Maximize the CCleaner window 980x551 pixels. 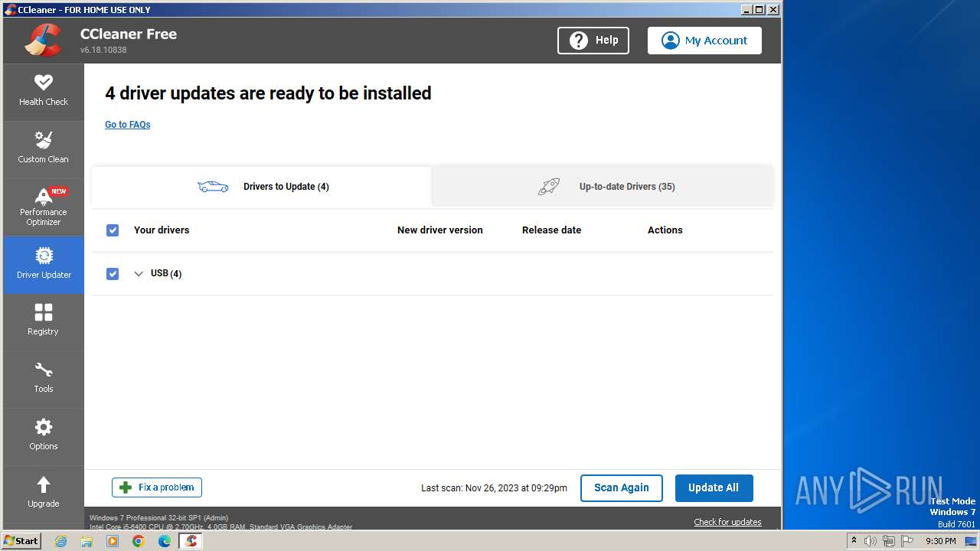coord(759,10)
